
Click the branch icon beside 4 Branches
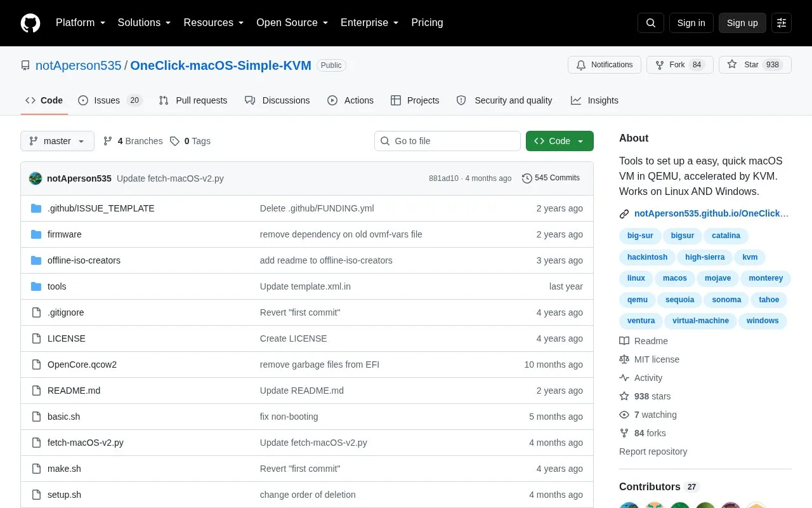[x=108, y=141]
